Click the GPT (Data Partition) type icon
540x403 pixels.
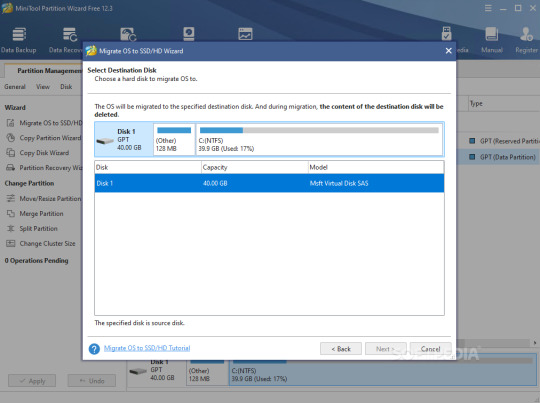coord(472,157)
